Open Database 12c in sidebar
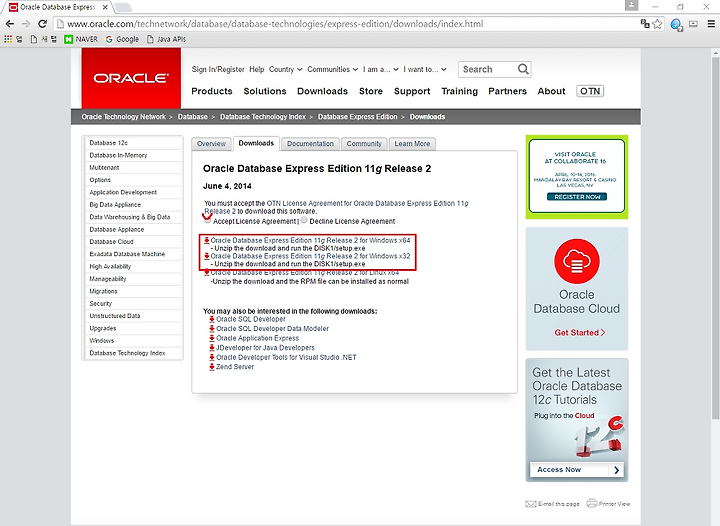720x526 pixels. [x=132, y=143]
